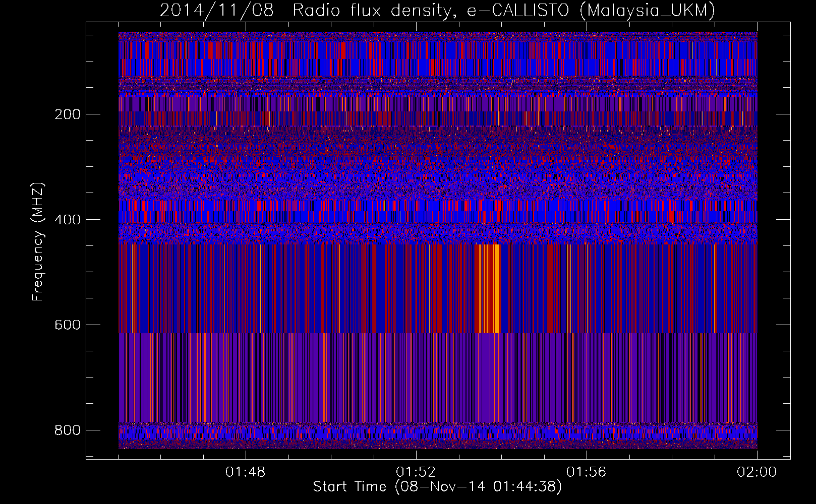This screenshot has height=504, width=816.
Task: Click the 01:48 time tick label
Action: [x=246, y=472]
